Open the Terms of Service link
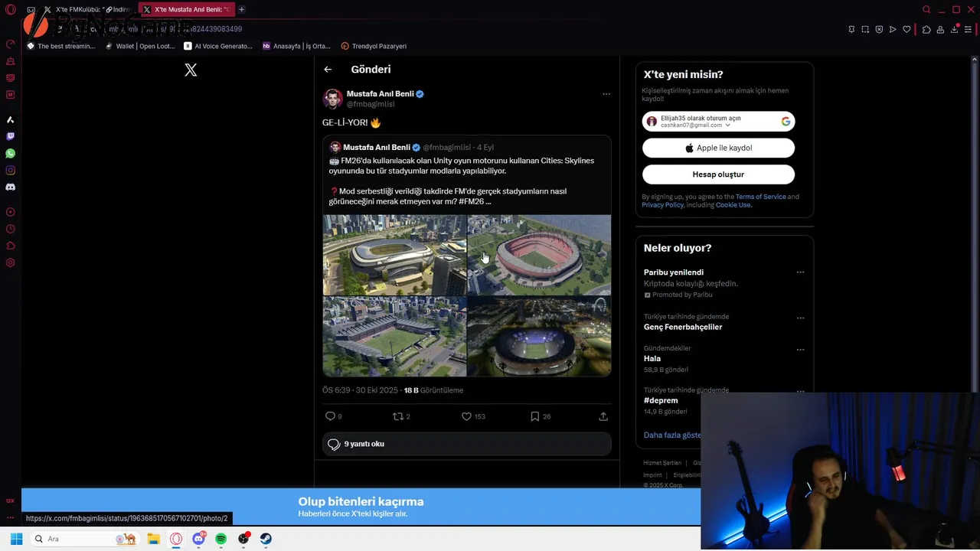The height and width of the screenshot is (551, 980). pos(761,197)
